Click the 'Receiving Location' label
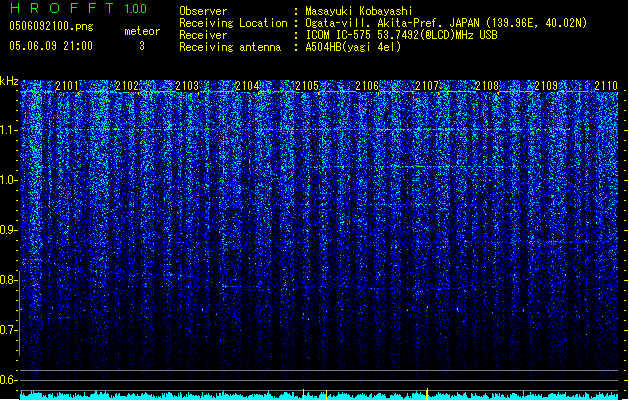The width and height of the screenshot is (629, 400). click(233, 23)
